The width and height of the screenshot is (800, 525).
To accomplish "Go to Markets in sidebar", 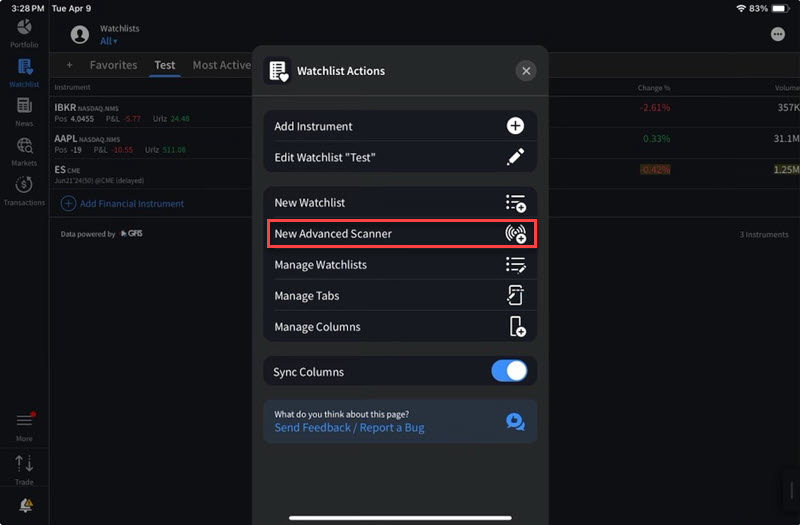I will click(x=24, y=150).
